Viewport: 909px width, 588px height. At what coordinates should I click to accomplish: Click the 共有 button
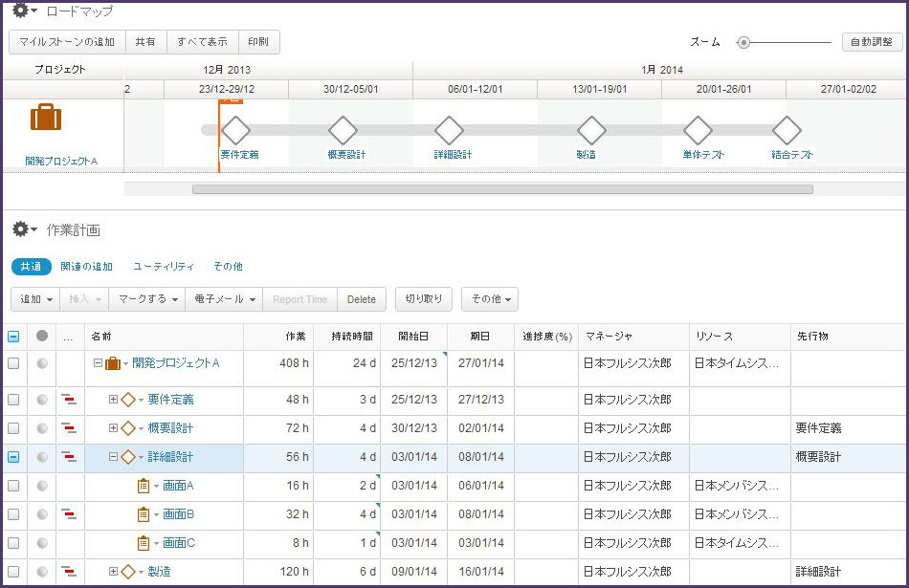point(146,42)
